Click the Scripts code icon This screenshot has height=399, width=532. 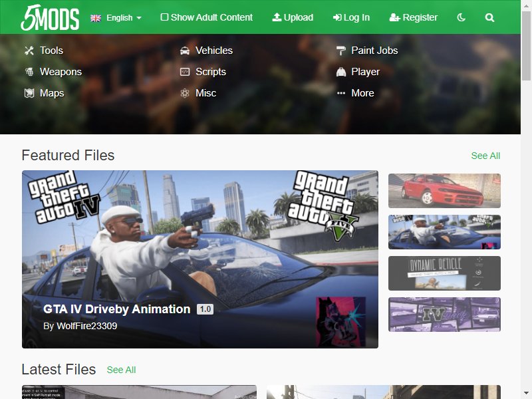pos(185,72)
